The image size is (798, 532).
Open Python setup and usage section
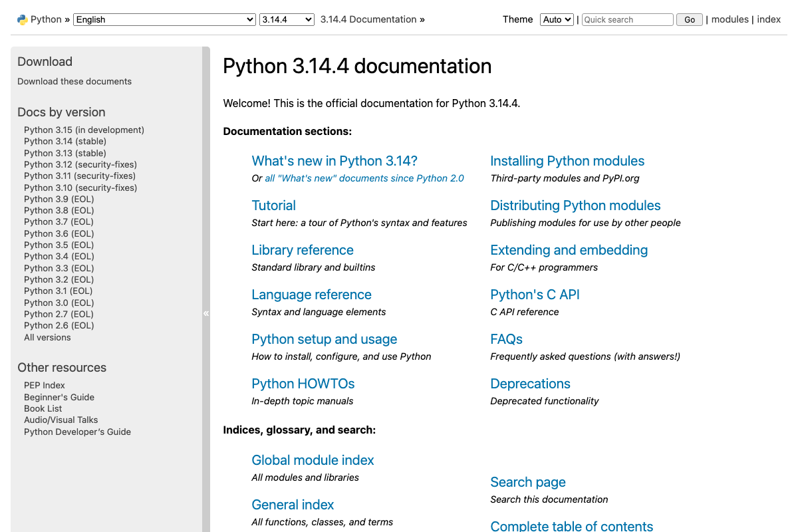pos(325,339)
